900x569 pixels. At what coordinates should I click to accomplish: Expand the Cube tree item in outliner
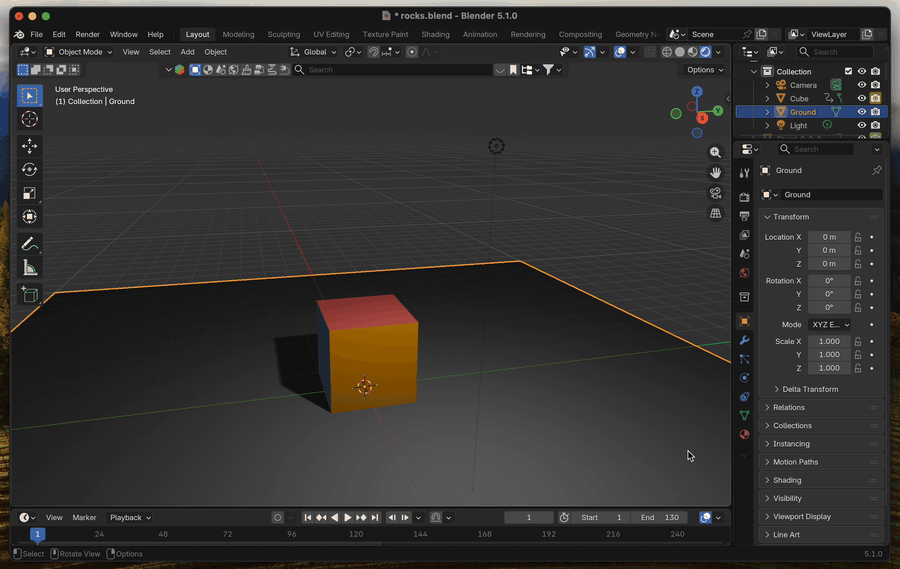point(767,98)
